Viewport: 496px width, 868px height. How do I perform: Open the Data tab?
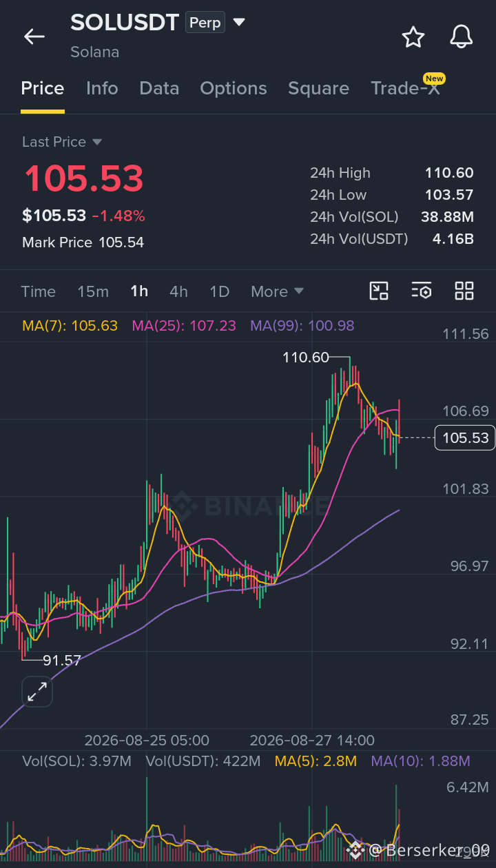coord(159,88)
